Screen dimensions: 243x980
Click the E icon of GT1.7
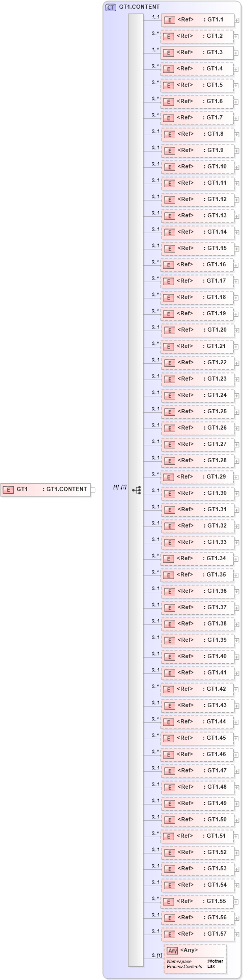pyautogui.click(x=169, y=118)
